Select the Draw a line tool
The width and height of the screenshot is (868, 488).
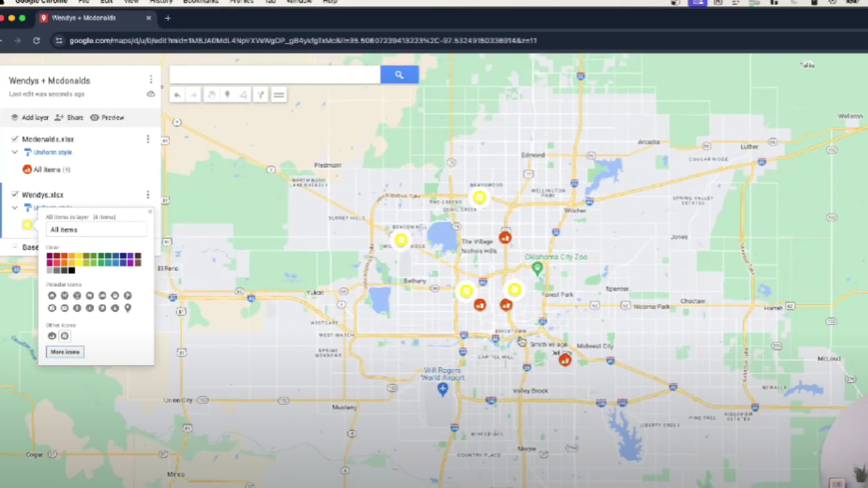coord(244,95)
